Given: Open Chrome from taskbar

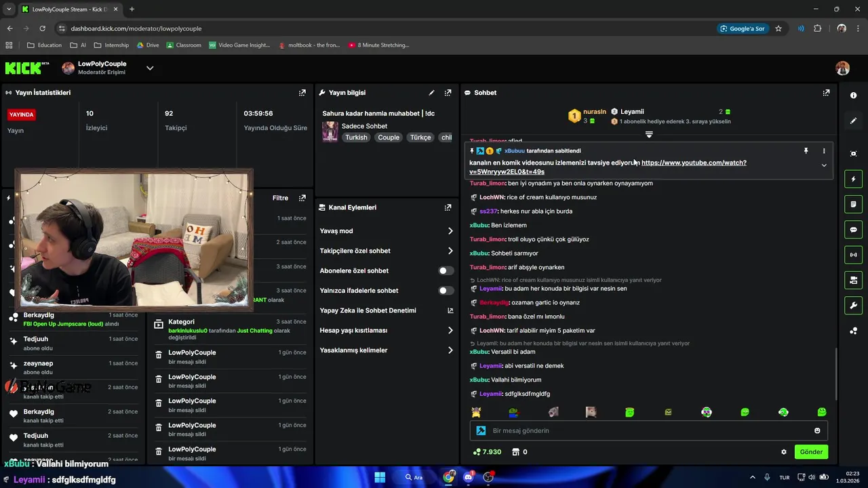Looking at the screenshot, I should point(448,477).
